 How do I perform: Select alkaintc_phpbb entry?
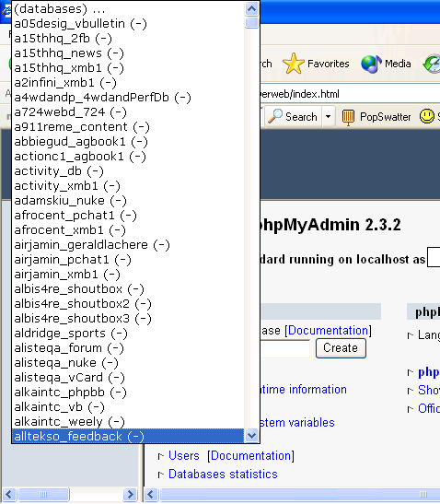click(128, 393)
